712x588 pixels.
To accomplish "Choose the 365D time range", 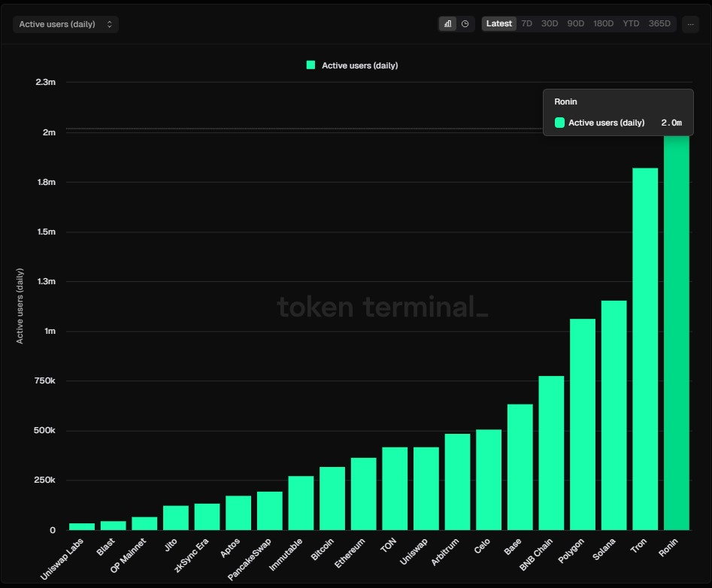I will (x=659, y=24).
